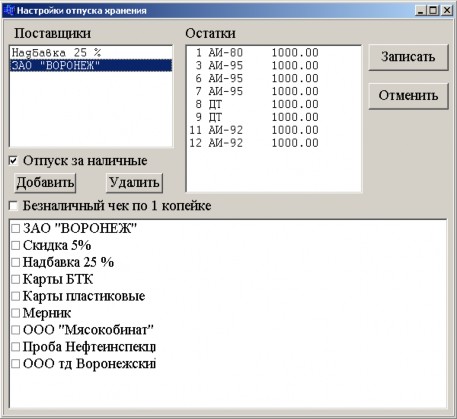Check the 'Скидка 5%' item

16,246
